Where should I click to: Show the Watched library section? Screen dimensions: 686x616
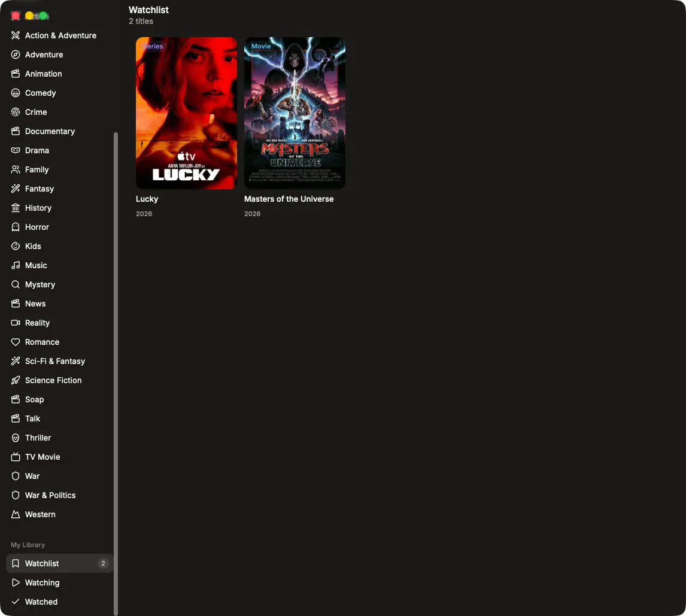pyautogui.click(x=60, y=602)
